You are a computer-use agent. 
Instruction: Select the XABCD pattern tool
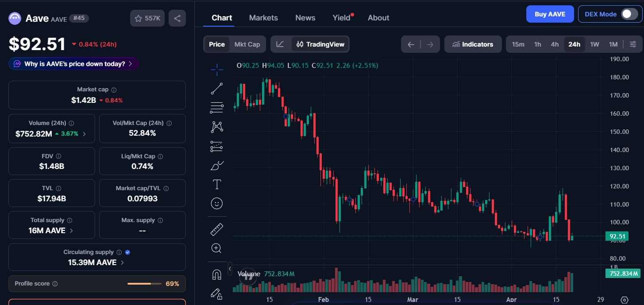(x=217, y=126)
